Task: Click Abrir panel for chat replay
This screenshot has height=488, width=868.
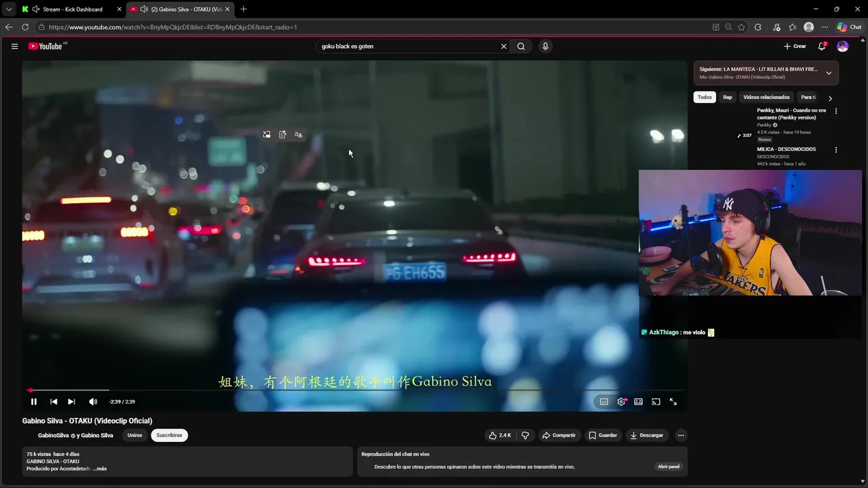Action: (x=669, y=466)
